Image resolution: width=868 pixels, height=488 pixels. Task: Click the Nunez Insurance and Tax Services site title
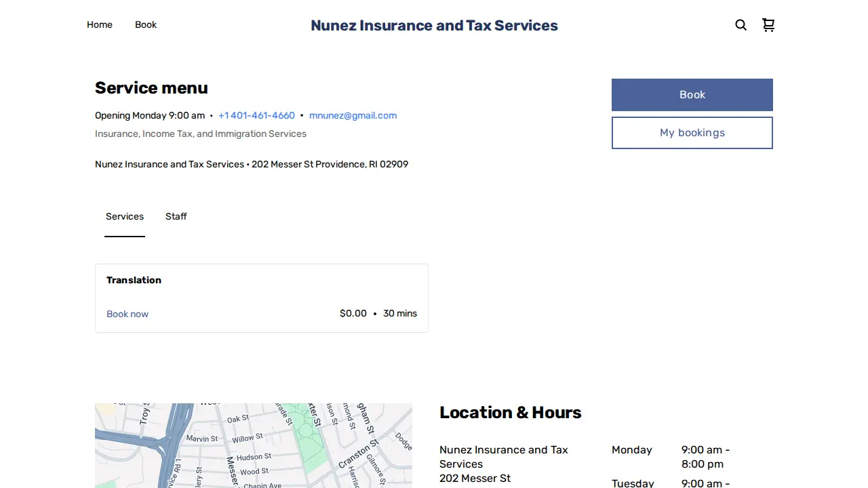tap(434, 26)
